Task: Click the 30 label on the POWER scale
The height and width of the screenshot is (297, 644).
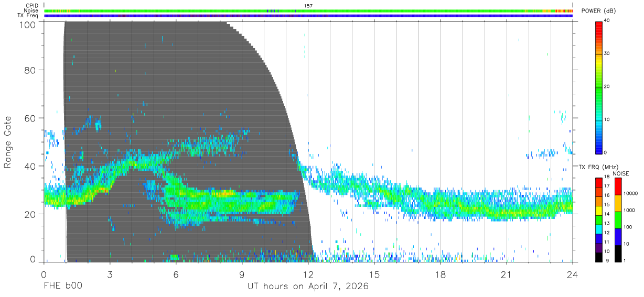Action: pyautogui.click(x=607, y=54)
